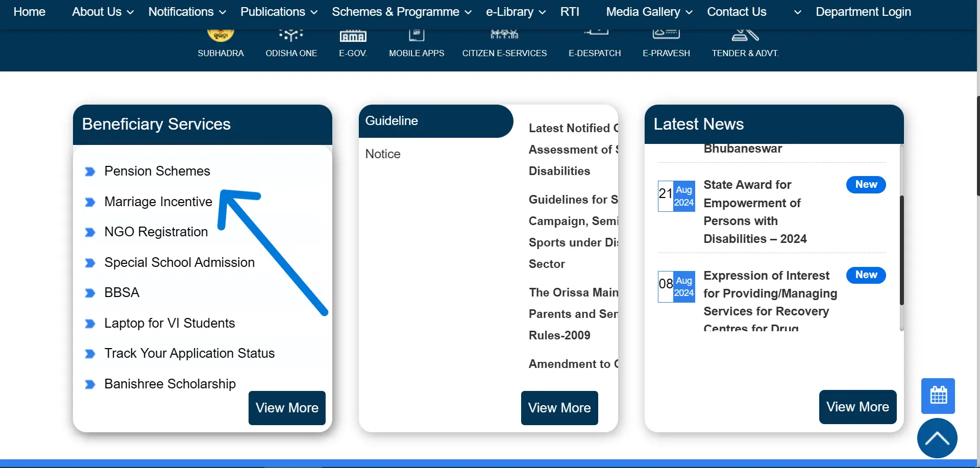Viewport: 980px width, 468px height.
Task: Click New badge on State Award item
Action: point(866,185)
